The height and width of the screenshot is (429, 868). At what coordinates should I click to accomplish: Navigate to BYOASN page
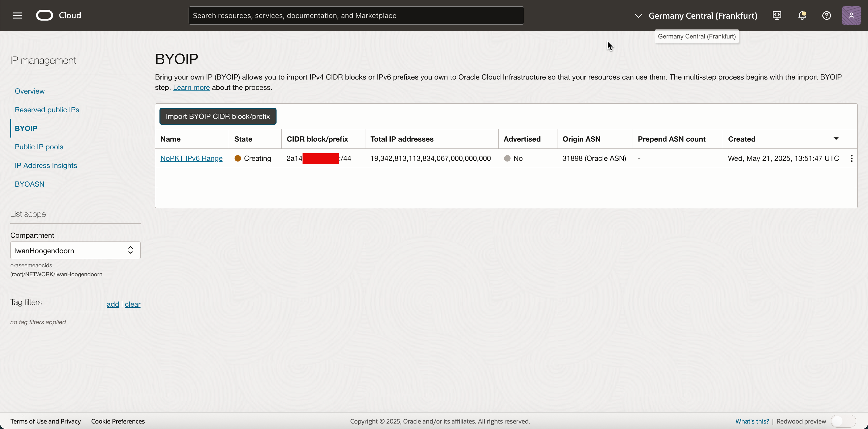coord(30,184)
